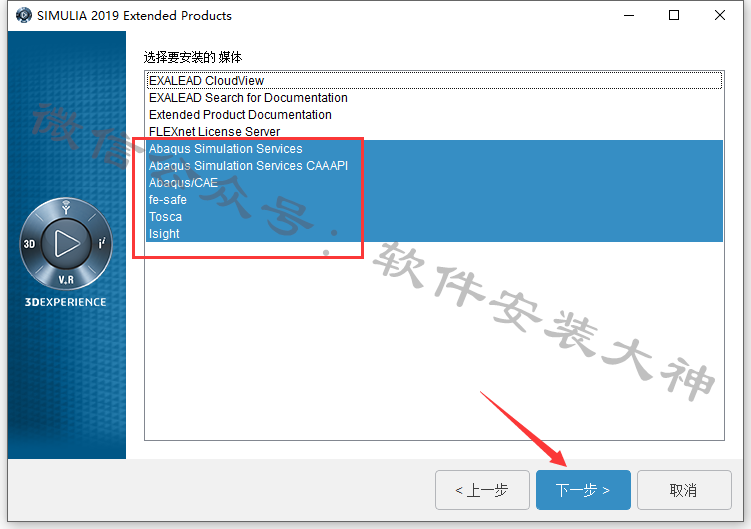This screenshot has height=529, width=751.
Task: Go back with the 上一步 button
Action: click(482, 490)
